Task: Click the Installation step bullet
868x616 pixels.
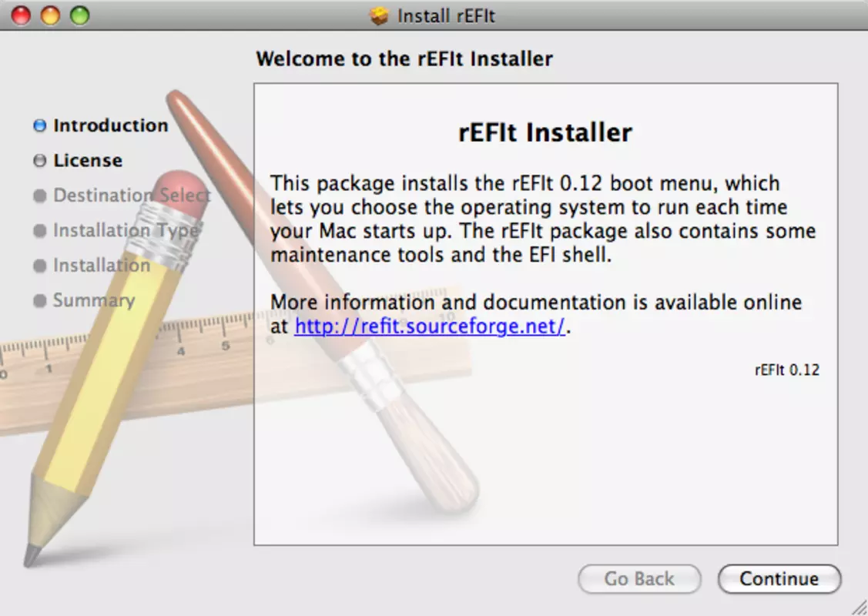Action: 40,266
